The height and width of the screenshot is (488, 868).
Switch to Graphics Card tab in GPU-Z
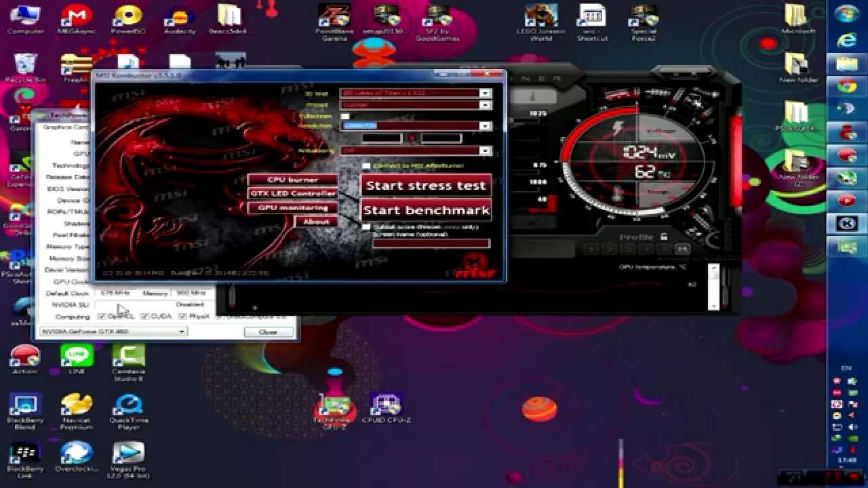(65, 127)
